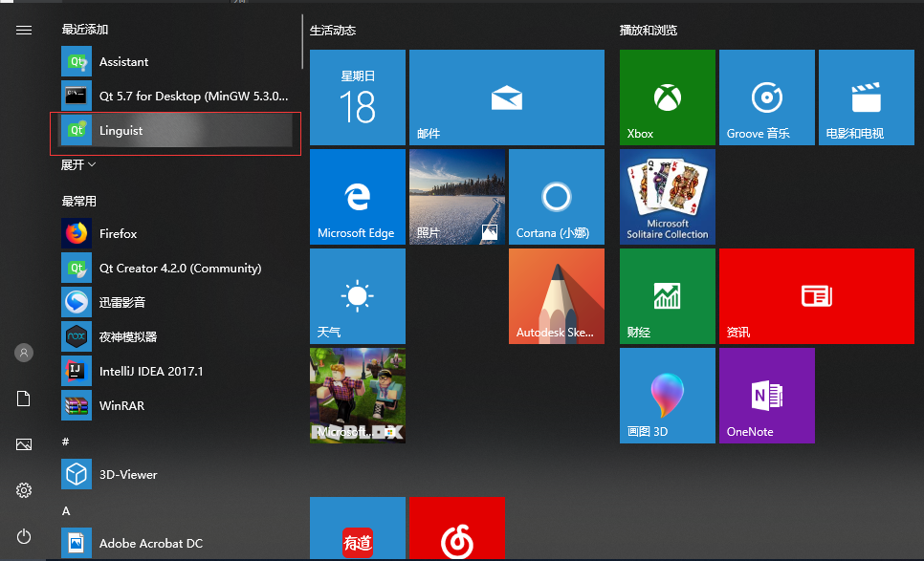Click the letter A section header

[x=66, y=510]
